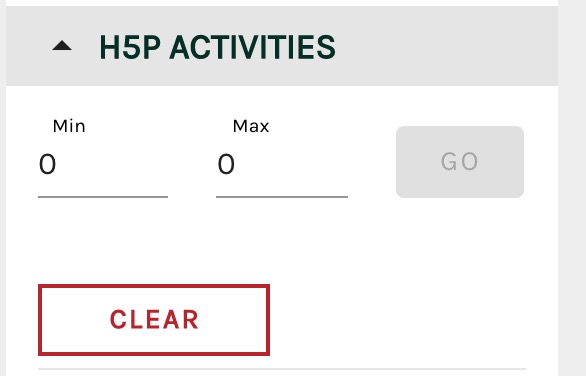
Task: Toggle the gray H5P Activities header bar
Action: tap(282, 46)
